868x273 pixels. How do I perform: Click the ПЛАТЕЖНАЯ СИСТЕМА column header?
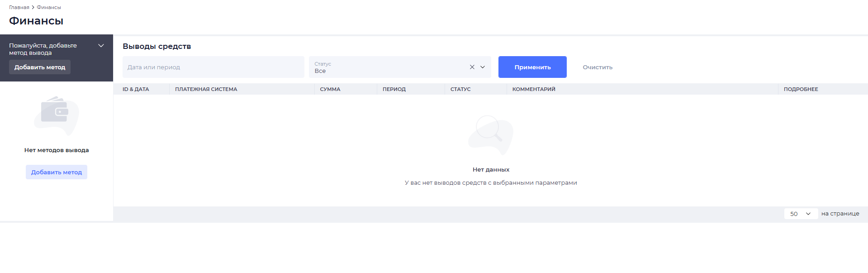(x=206, y=89)
